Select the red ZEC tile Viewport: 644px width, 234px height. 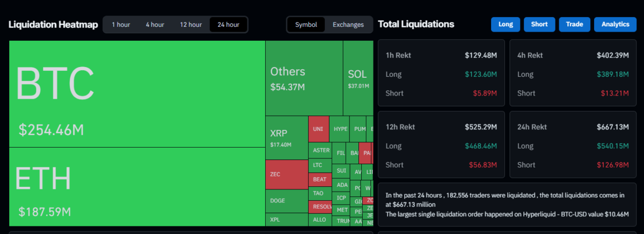tap(287, 174)
